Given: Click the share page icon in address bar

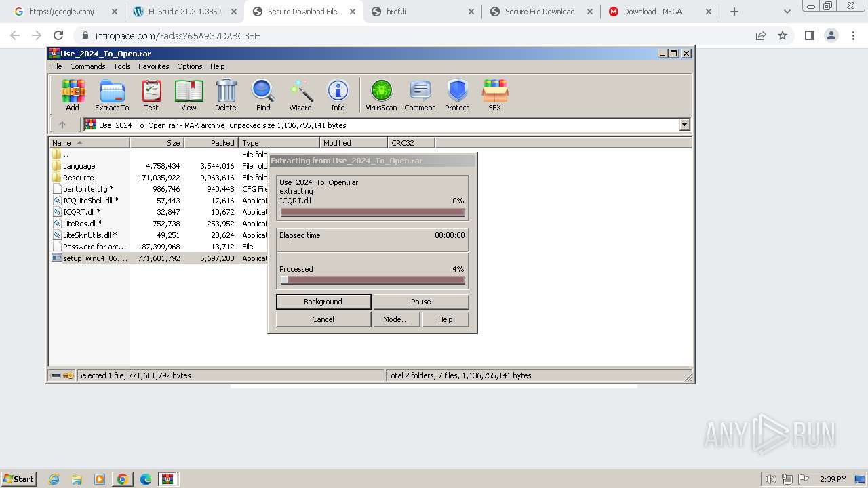Looking at the screenshot, I should (761, 35).
